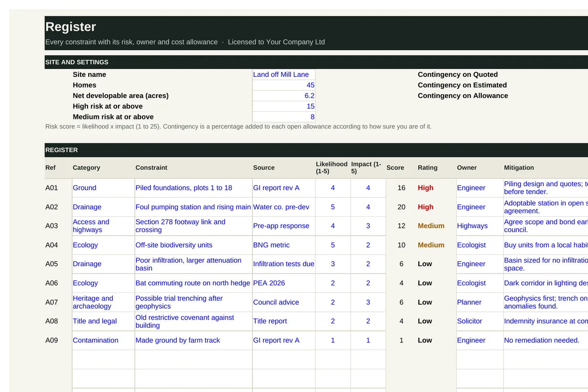Select the "Heritage and archaeology" category cell
This screenshot has height=392, width=588.
[103, 302]
